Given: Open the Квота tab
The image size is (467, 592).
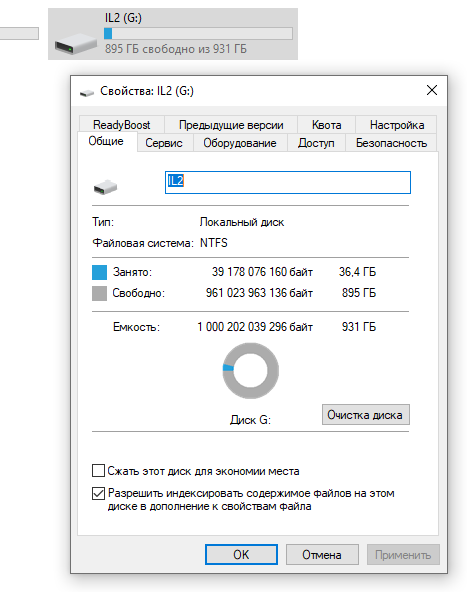Looking at the screenshot, I should [x=327, y=125].
